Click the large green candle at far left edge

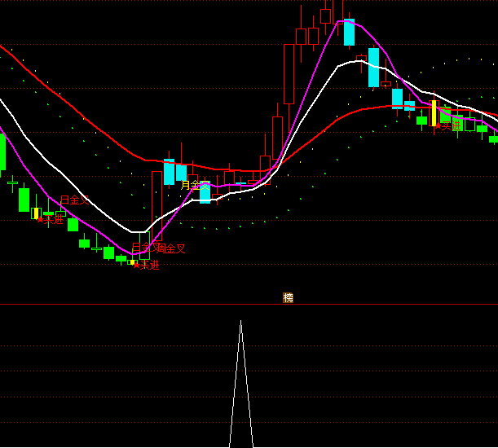2,151
